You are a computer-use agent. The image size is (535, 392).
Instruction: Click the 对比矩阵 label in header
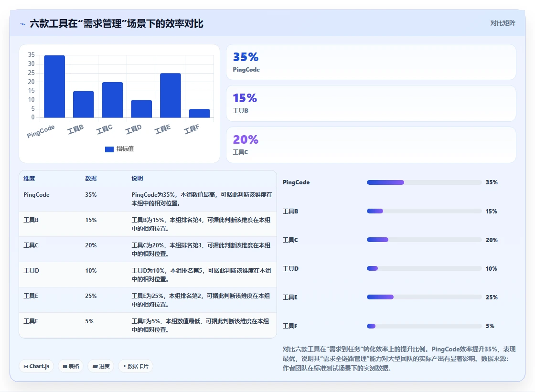(503, 23)
